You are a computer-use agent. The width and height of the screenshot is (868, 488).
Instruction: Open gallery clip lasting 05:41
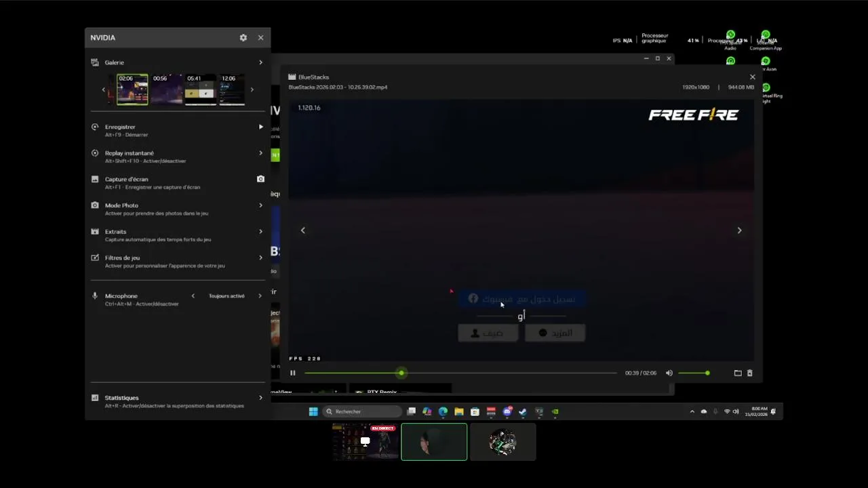(x=201, y=89)
